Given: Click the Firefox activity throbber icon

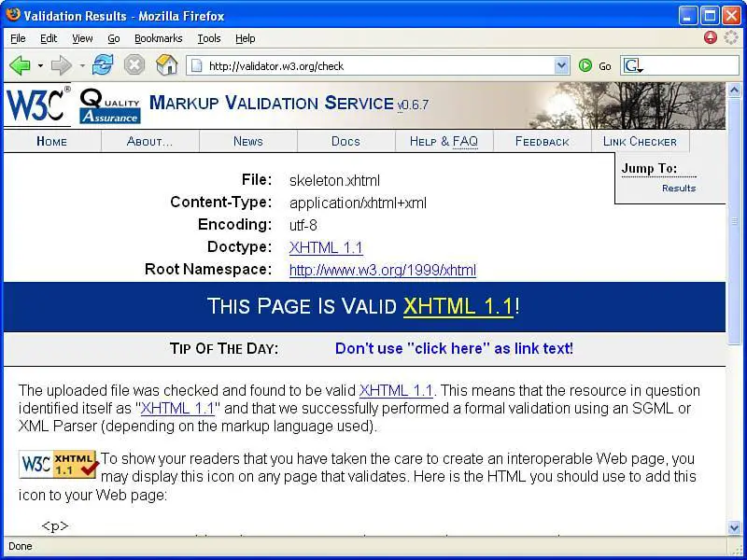Looking at the screenshot, I should pos(731,37).
